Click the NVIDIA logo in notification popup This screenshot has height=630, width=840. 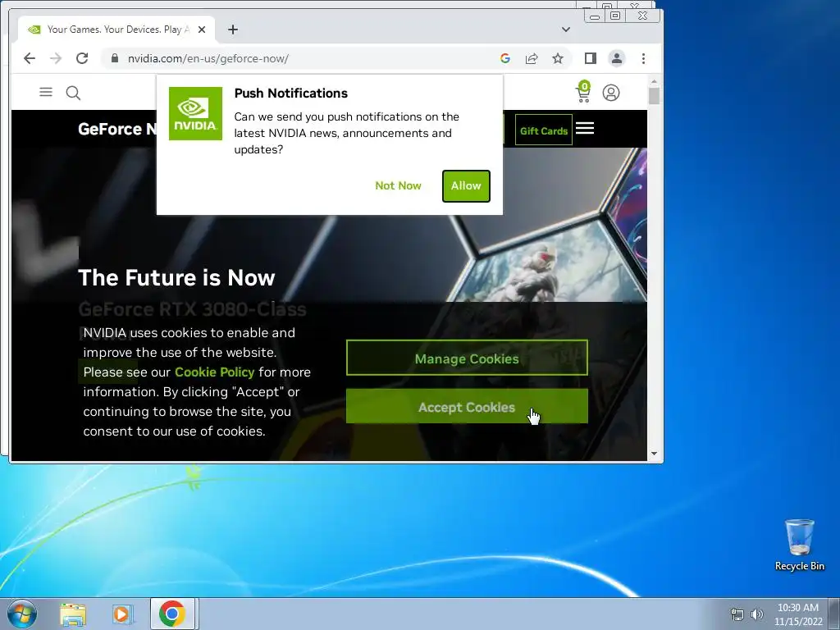195,113
